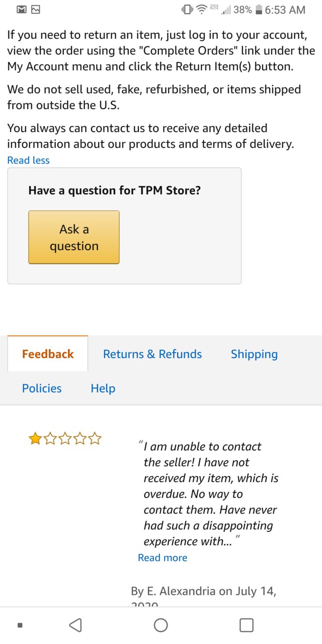
Task: Tap the battery status icon
Action: coord(259,10)
